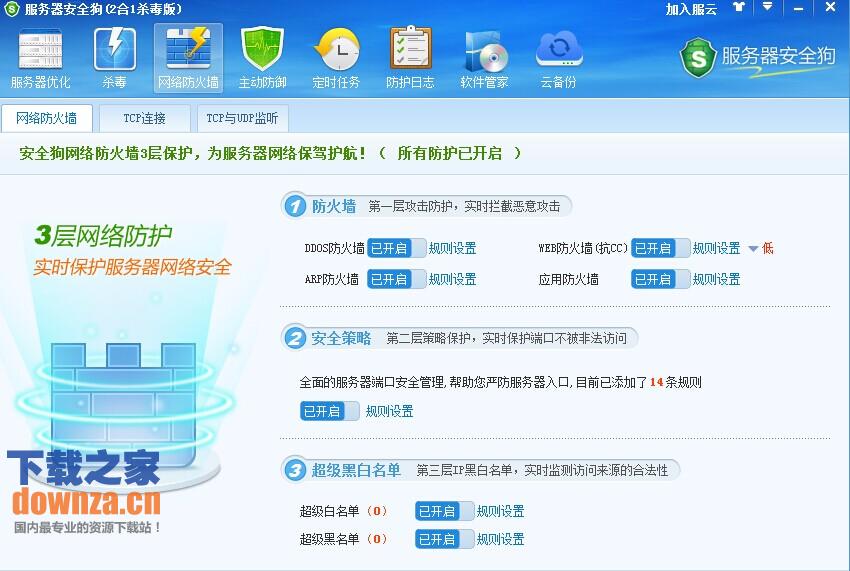Open the 防护日志 clipboard icon
Screen dimensions: 850x571
coord(410,59)
